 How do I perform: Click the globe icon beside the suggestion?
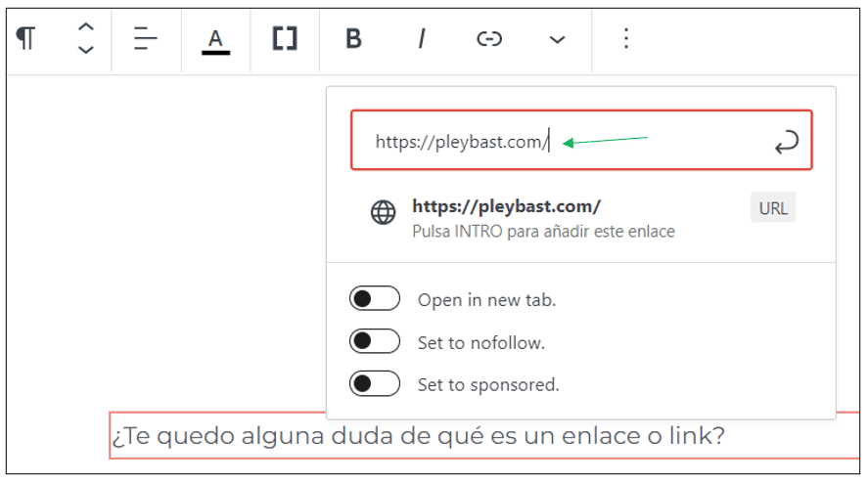pos(384,213)
